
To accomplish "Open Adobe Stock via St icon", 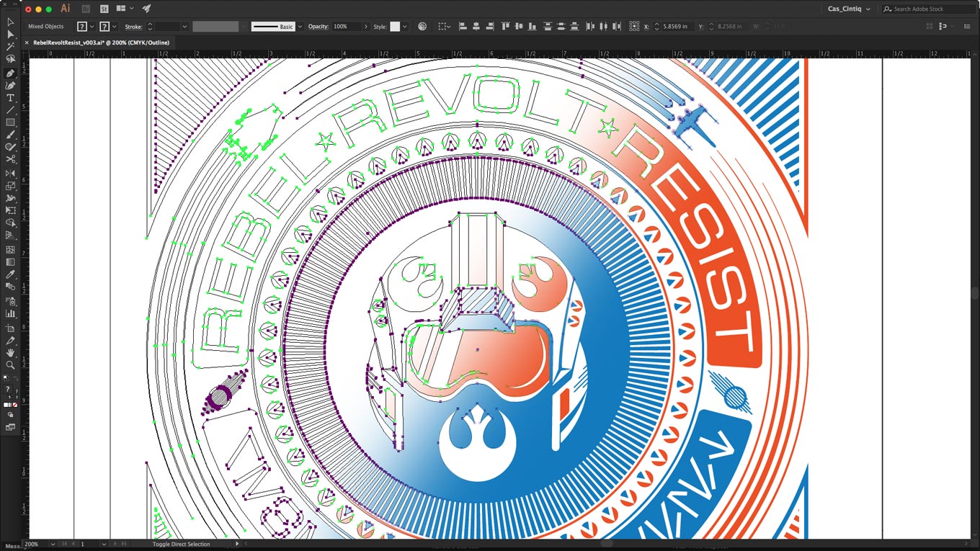I will [103, 9].
